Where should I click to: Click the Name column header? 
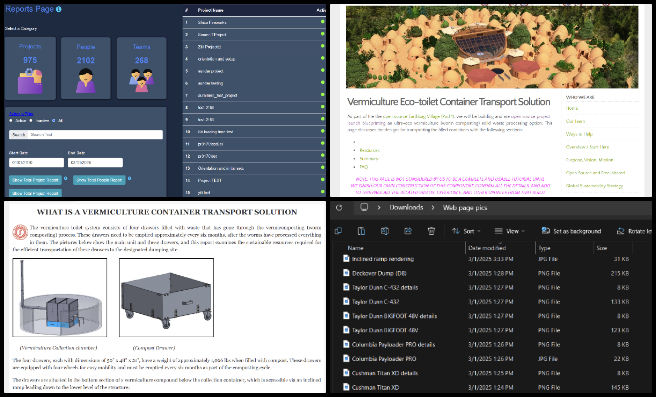click(356, 248)
